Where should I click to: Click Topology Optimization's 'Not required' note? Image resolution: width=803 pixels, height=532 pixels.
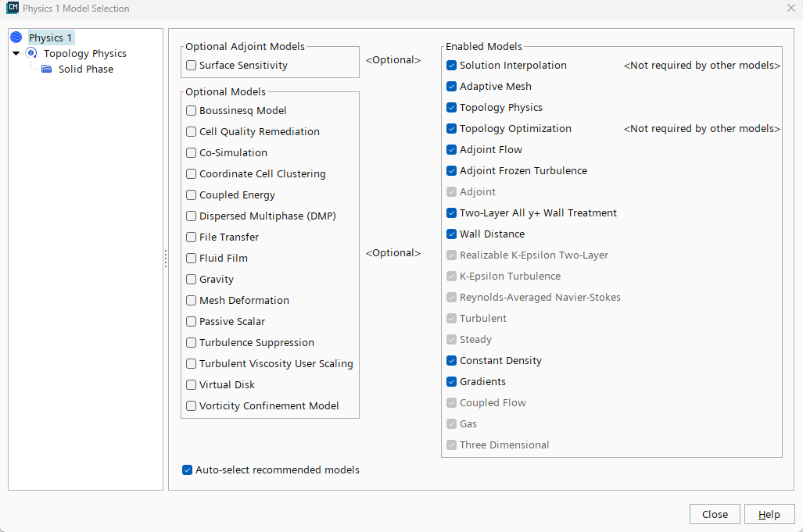[x=701, y=129]
